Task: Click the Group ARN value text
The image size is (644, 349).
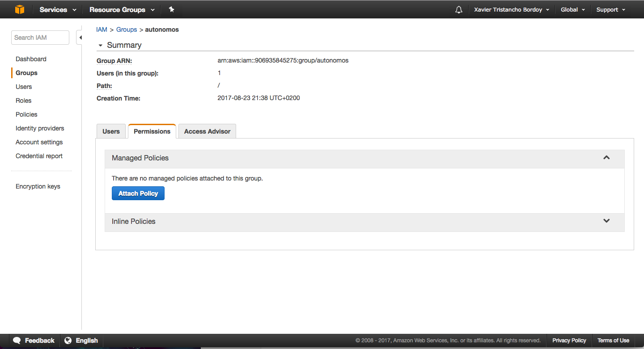Action: click(283, 60)
